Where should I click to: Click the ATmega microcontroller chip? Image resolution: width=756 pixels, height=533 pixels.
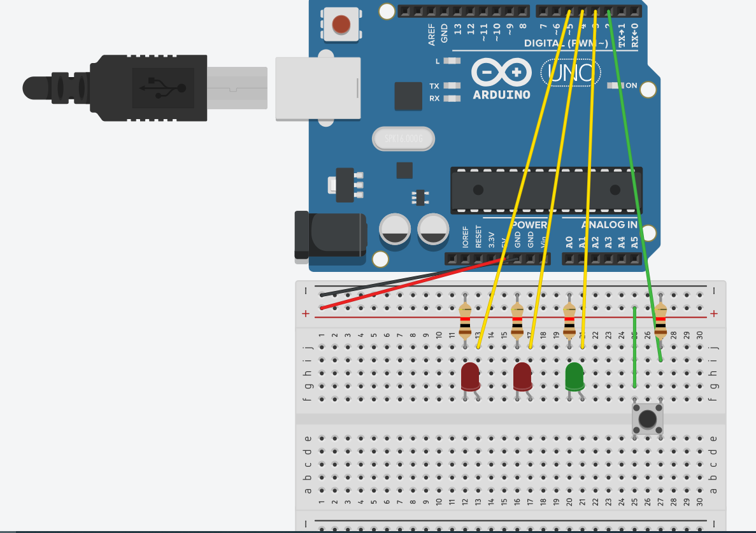point(546,190)
